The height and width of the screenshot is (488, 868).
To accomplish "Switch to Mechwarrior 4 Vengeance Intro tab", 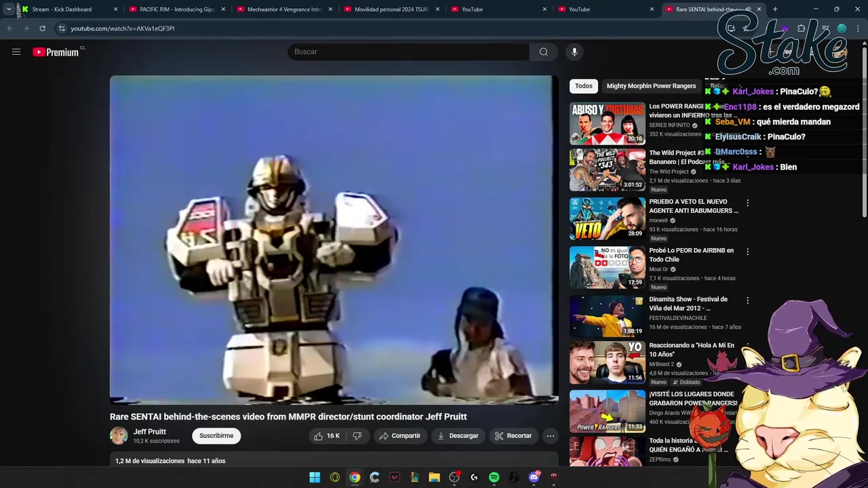I will pos(283,9).
